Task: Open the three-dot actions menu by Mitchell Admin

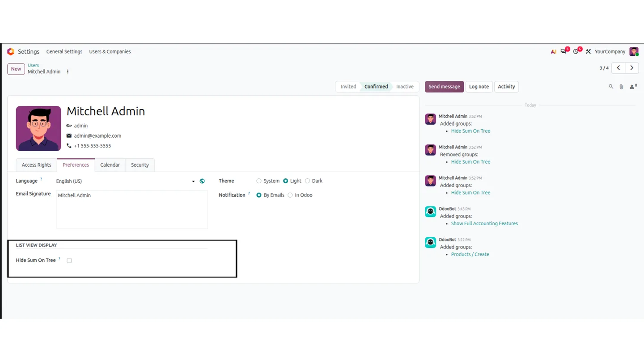Action: coord(68,72)
